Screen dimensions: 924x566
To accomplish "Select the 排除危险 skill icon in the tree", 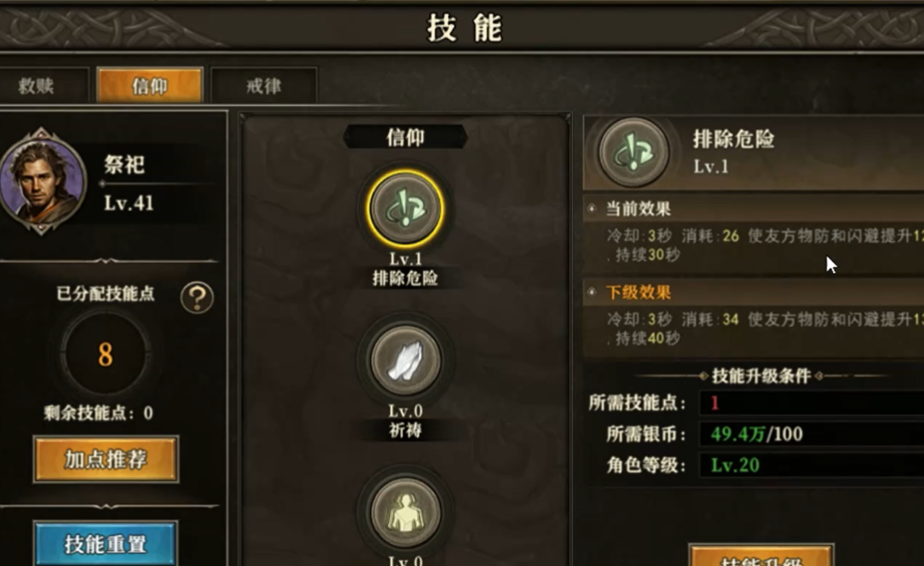I will pyautogui.click(x=406, y=209).
